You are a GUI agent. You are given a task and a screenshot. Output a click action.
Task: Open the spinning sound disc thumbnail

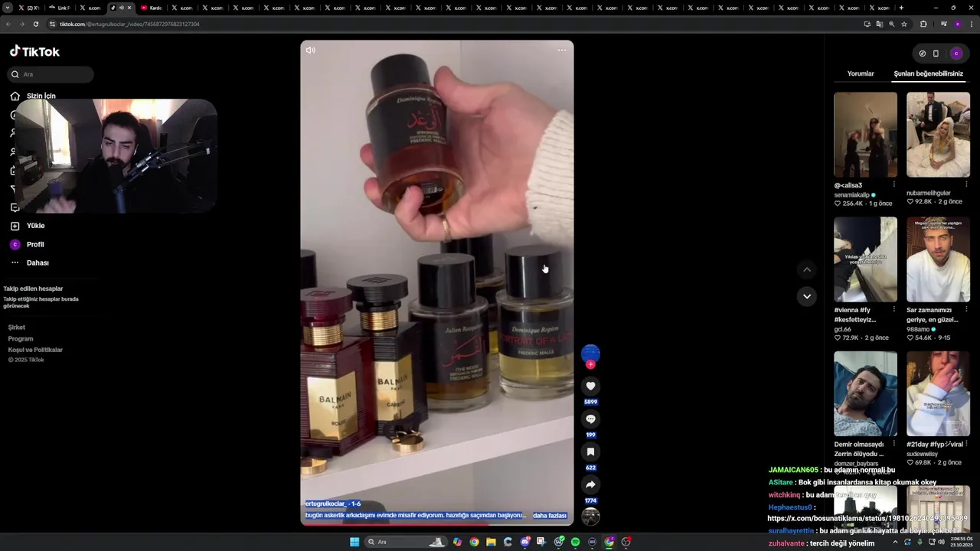click(590, 517)
